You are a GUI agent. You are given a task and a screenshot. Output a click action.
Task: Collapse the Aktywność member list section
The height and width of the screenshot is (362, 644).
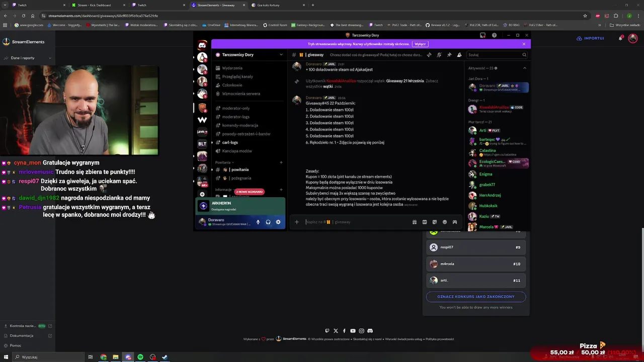524,68
